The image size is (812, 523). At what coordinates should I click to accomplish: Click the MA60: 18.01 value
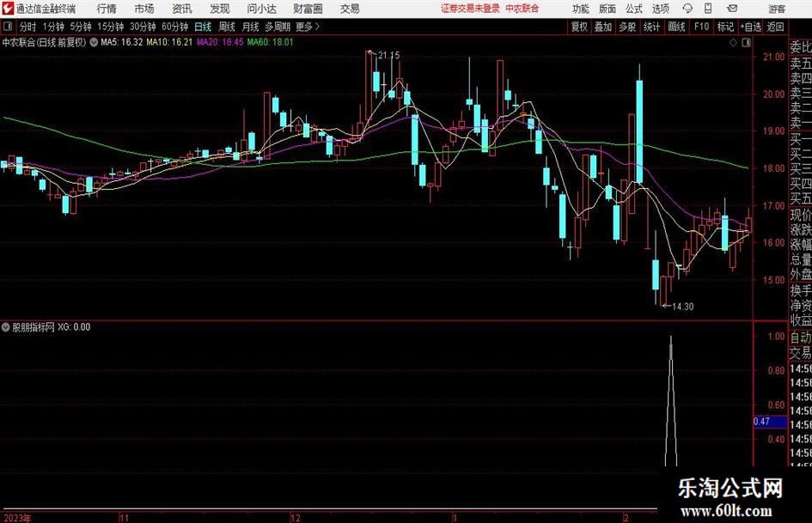tap(270, 42)
